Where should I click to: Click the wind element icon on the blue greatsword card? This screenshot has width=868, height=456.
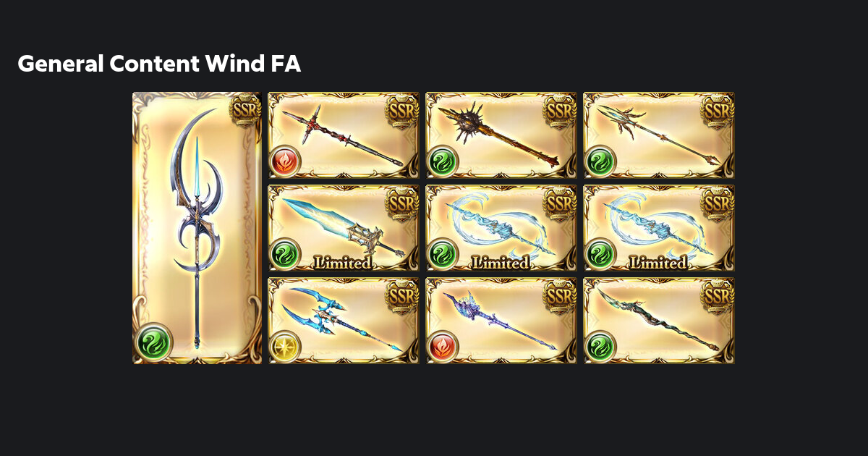pyautogui.click(x=285, y=253)
